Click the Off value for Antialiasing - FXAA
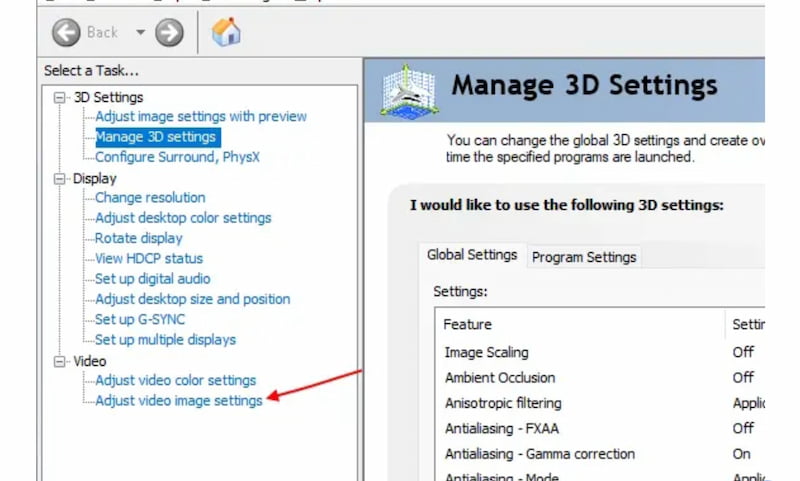The image size is (800, 481). (x=743, y=428)
